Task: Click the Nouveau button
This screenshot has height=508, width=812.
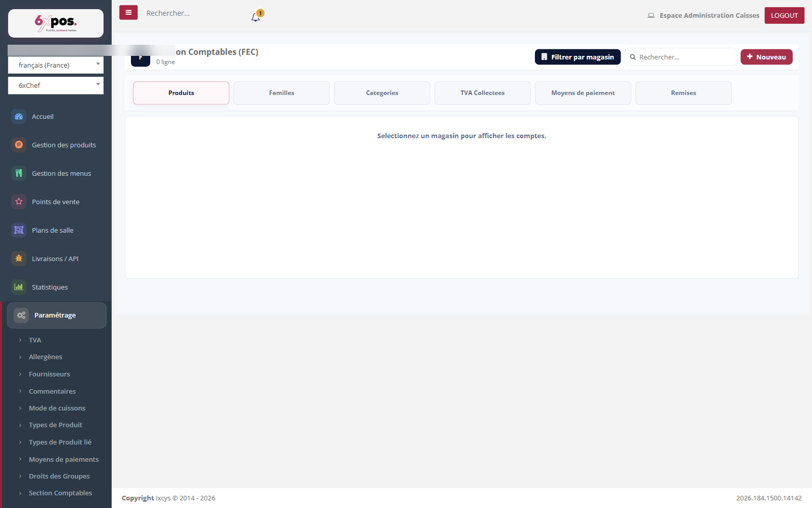Action: click(x=766, y=57)
